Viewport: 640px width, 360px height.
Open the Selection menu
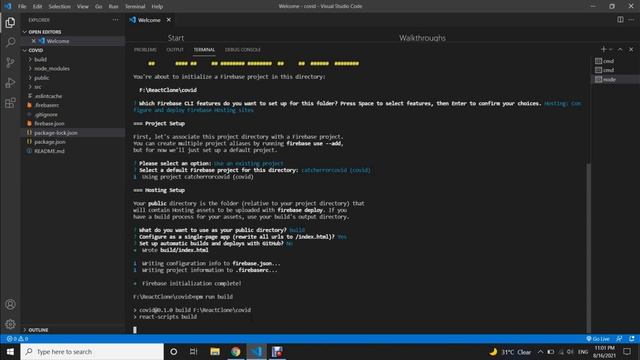point(60,7)
